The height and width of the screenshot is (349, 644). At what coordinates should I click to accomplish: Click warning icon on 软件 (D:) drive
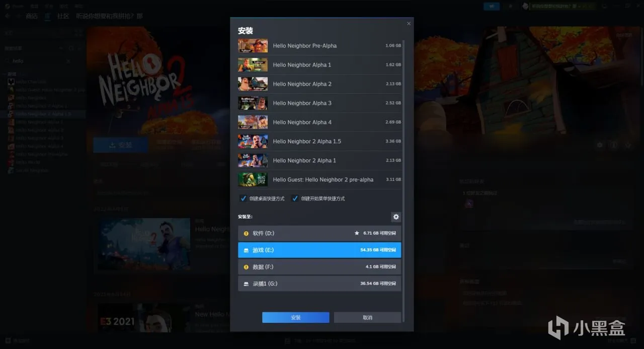click(246, 233)
